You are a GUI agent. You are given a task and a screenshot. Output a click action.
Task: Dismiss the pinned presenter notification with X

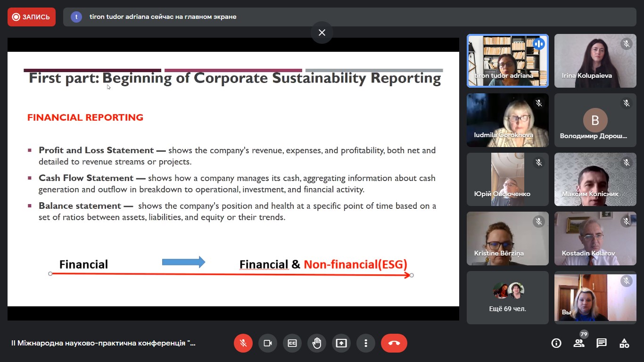322,33
